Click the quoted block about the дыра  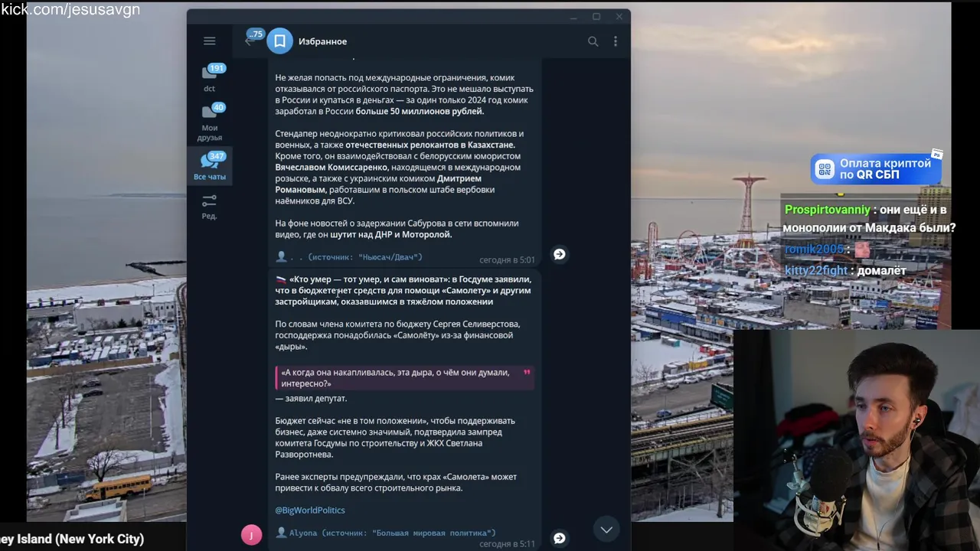point(405,378)
